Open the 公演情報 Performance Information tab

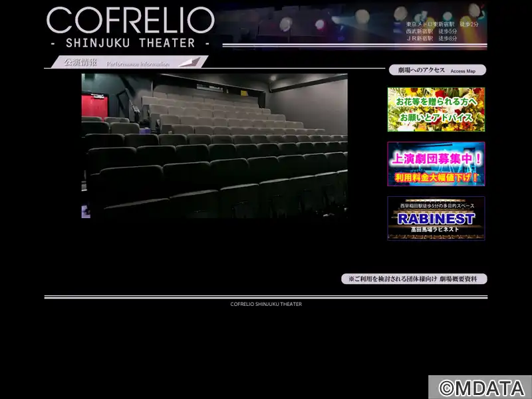click(x=129, y=62)
